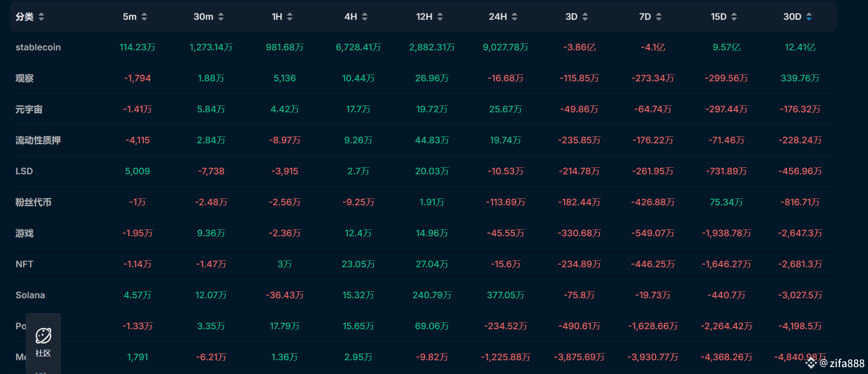Viewport: 868px width, 374px height.
Task: Select stablecoin 24H value 9,027.78万
Action: (505, 47)
